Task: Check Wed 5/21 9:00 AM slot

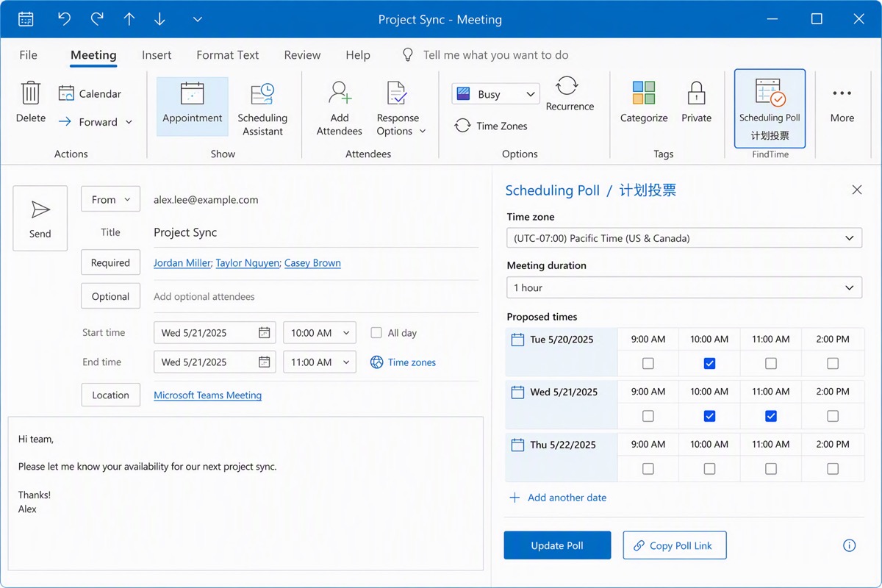Action: tap(648, 416)
